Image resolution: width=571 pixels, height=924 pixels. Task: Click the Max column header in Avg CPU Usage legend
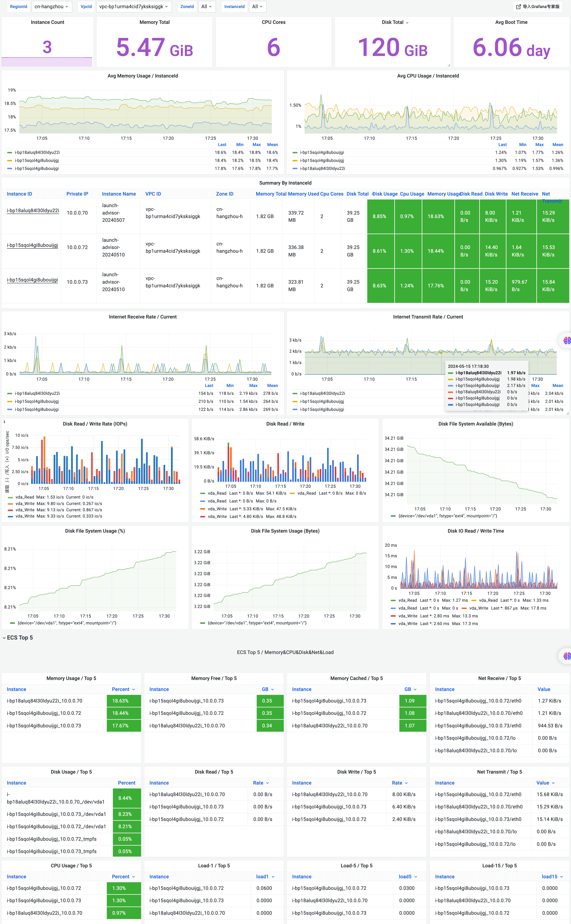[x=539, y=145]
